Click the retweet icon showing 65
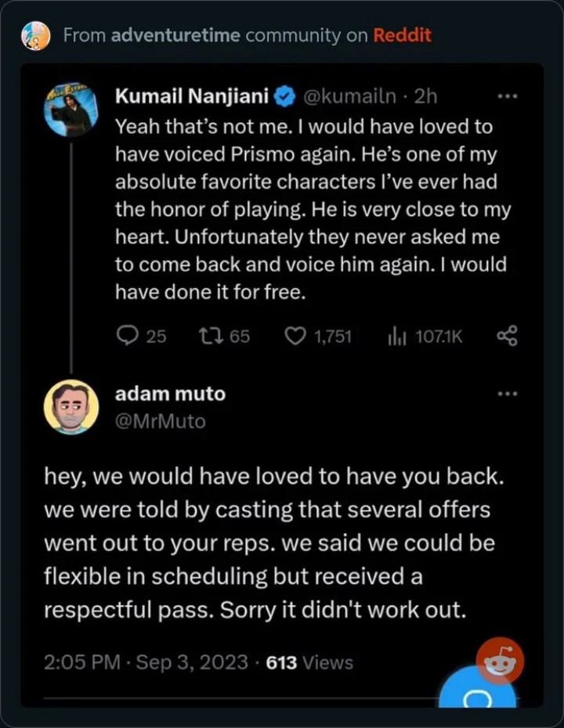Viewport: 564px width, 728px height. tap(210, 336)
